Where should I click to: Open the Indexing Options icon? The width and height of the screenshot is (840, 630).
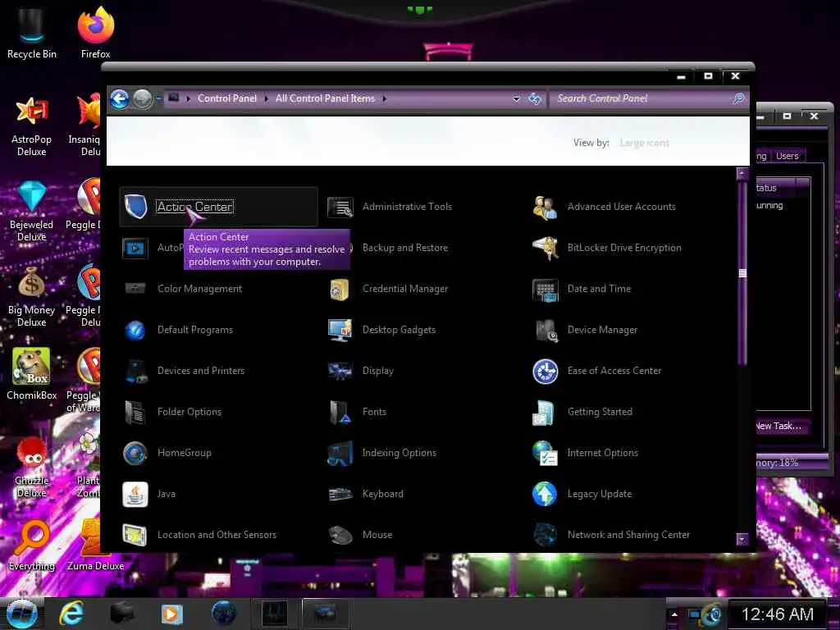click(340, 453)
